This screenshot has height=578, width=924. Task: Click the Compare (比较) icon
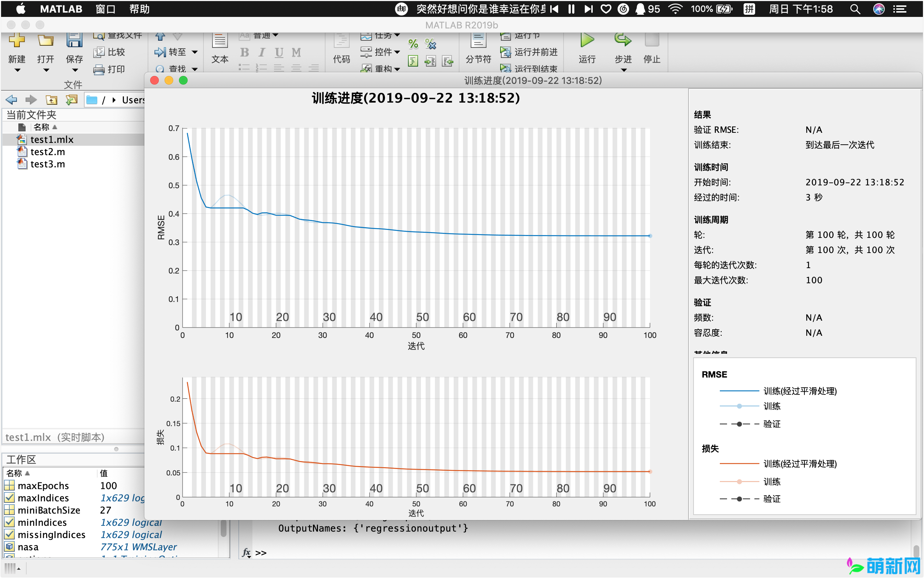click(99, 52)
